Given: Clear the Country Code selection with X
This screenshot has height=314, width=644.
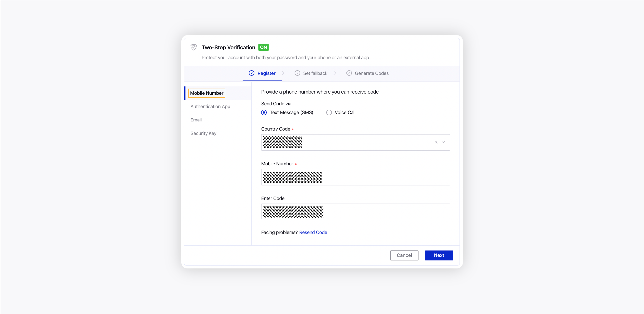Looking at the screenshot, I should point(436,142).
